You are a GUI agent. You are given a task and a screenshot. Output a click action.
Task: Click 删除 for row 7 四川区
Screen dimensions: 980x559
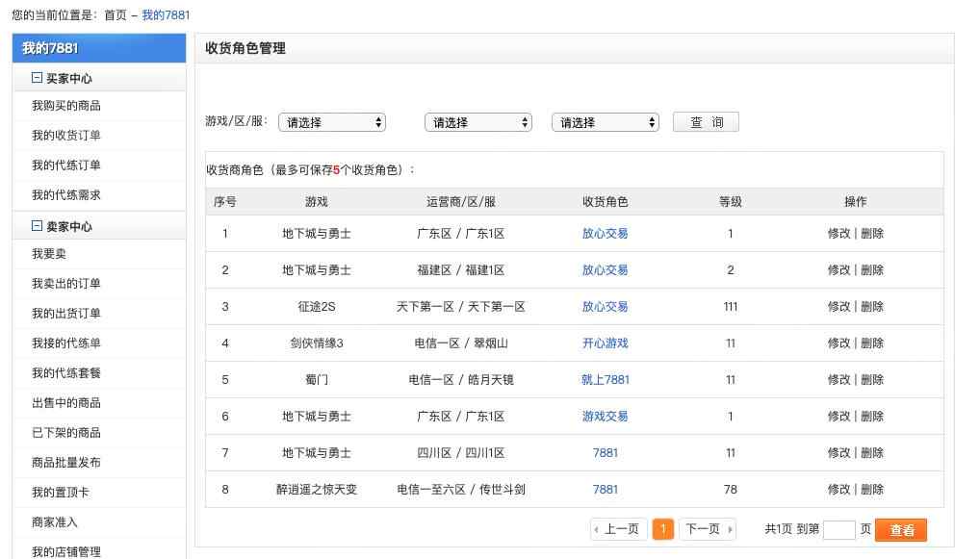coord(872,453)
